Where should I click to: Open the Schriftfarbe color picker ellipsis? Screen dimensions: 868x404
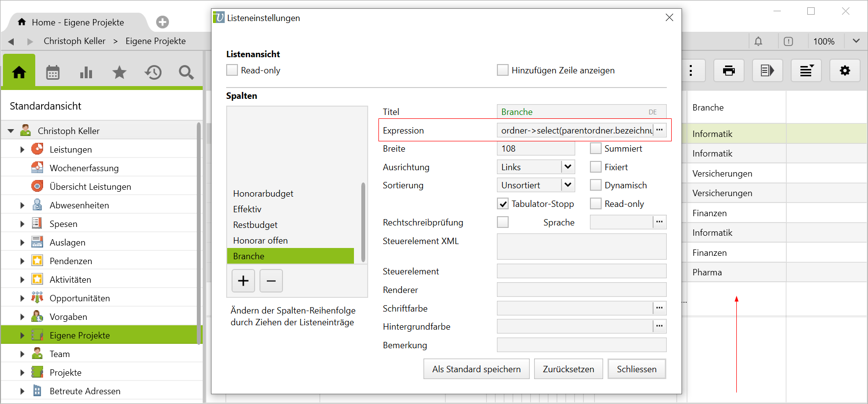(659, 308)
